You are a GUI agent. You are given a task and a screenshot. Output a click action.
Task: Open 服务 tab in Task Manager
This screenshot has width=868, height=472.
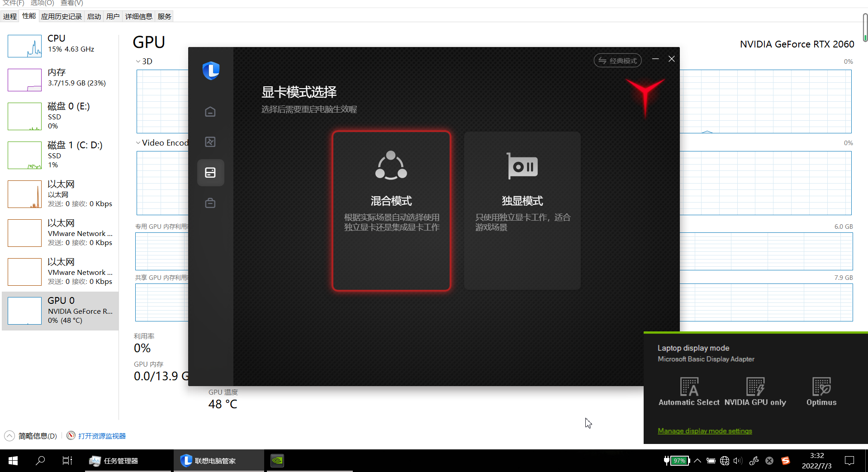165,17
